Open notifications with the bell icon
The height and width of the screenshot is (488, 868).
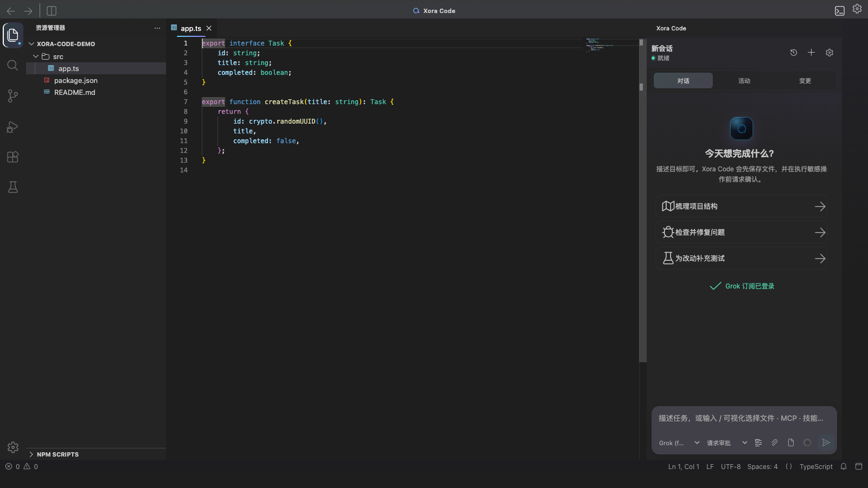pos(844,467)
